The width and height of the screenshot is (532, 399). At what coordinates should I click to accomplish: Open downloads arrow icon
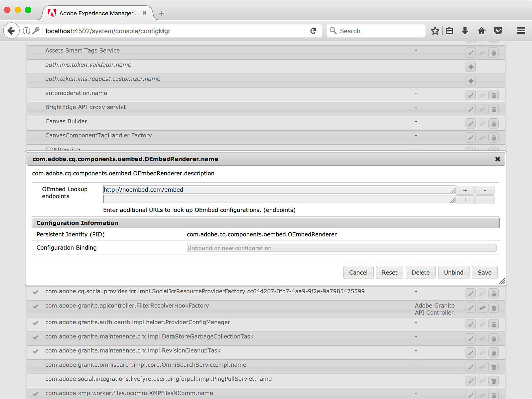coord(465,31)
